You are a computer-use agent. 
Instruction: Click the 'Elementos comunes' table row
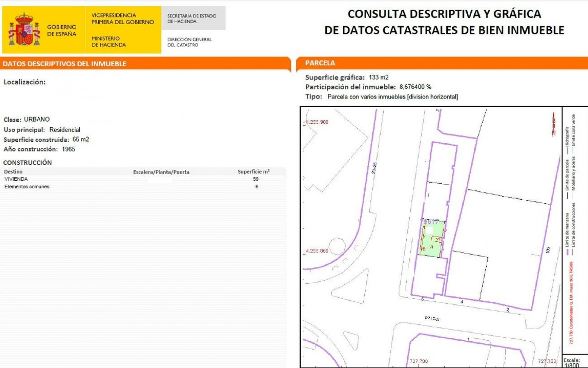(x=27, y=186)
